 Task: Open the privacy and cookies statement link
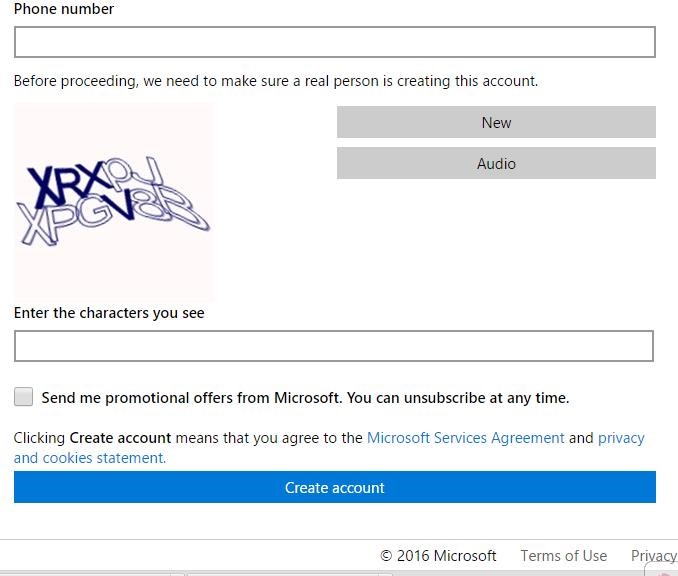pos(620,438)
